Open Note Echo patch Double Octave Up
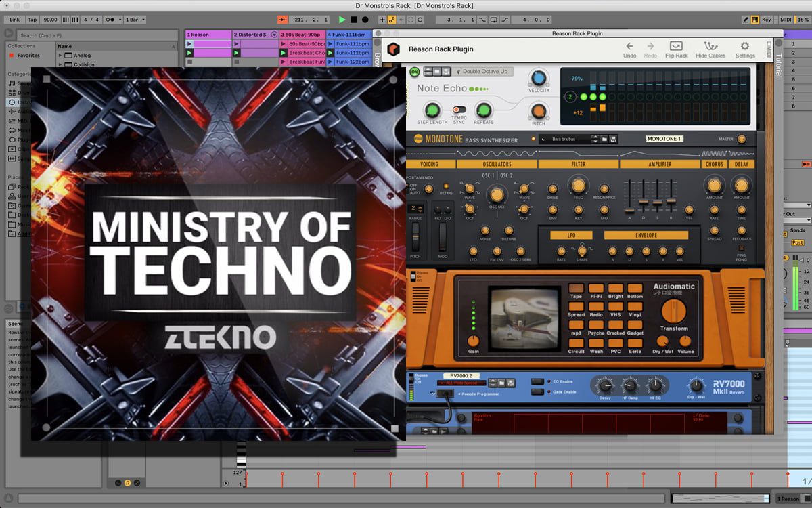Screen dimensions: 812x508 point(484,71)
